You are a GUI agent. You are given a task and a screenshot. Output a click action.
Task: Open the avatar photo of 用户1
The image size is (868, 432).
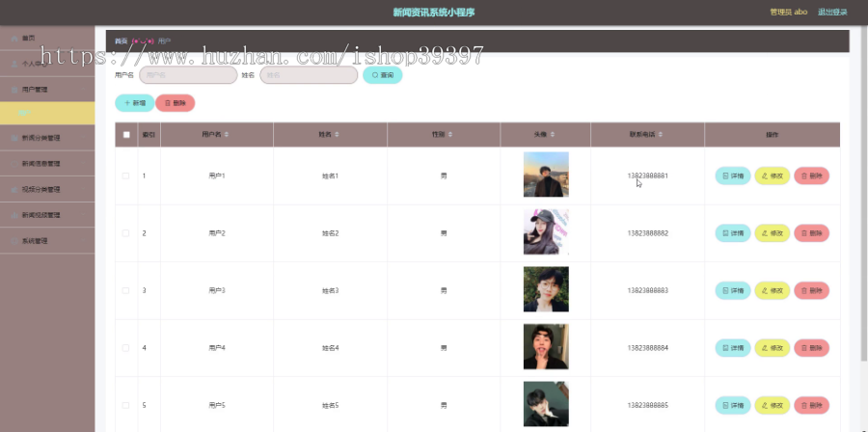click(546, 175)
